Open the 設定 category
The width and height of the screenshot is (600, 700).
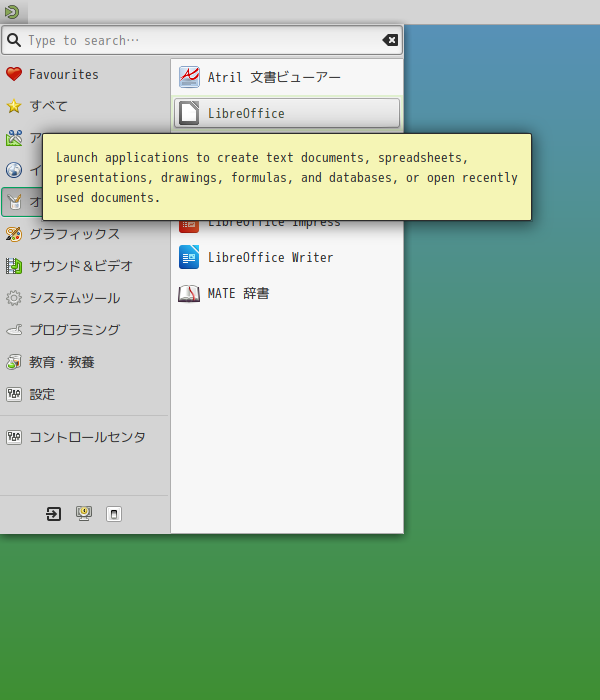pos(84,394)
